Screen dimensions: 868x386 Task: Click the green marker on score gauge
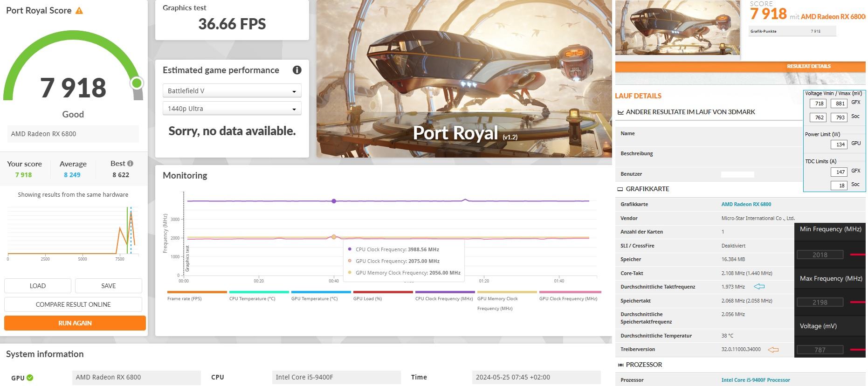pos(137,83)
